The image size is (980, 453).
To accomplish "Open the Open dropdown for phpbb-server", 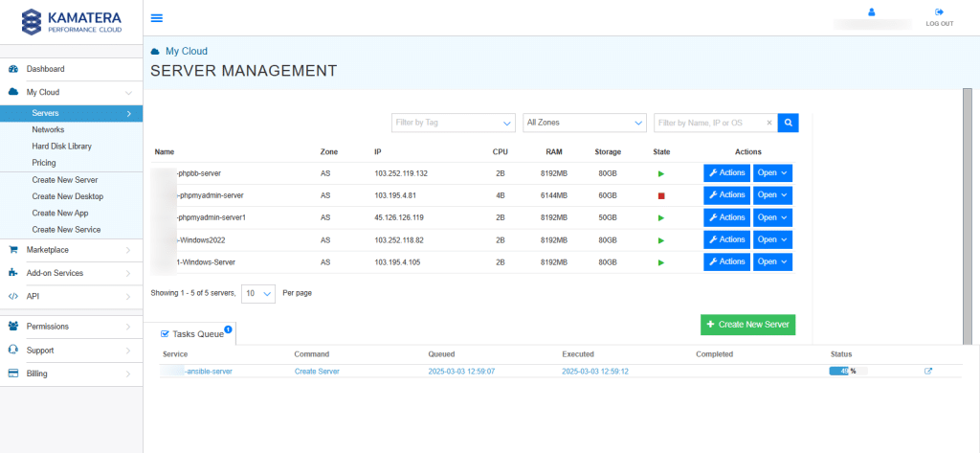I will [x=772, y=172].
